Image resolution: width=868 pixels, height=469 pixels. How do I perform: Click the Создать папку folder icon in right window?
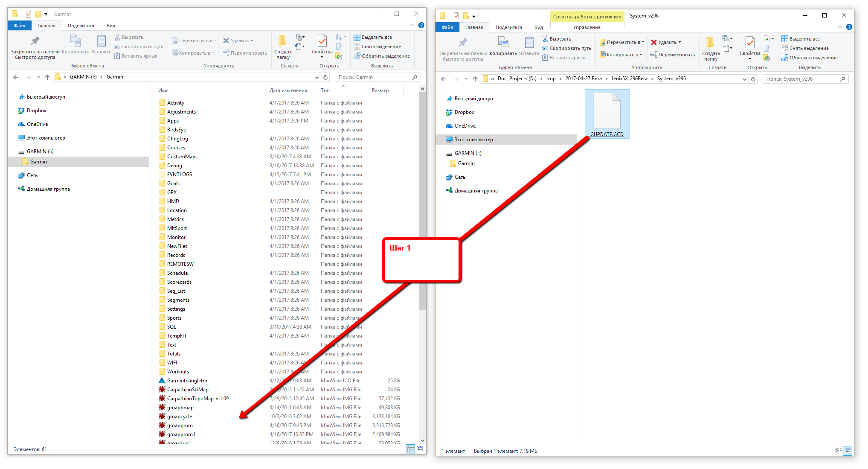tap(710, 43)
